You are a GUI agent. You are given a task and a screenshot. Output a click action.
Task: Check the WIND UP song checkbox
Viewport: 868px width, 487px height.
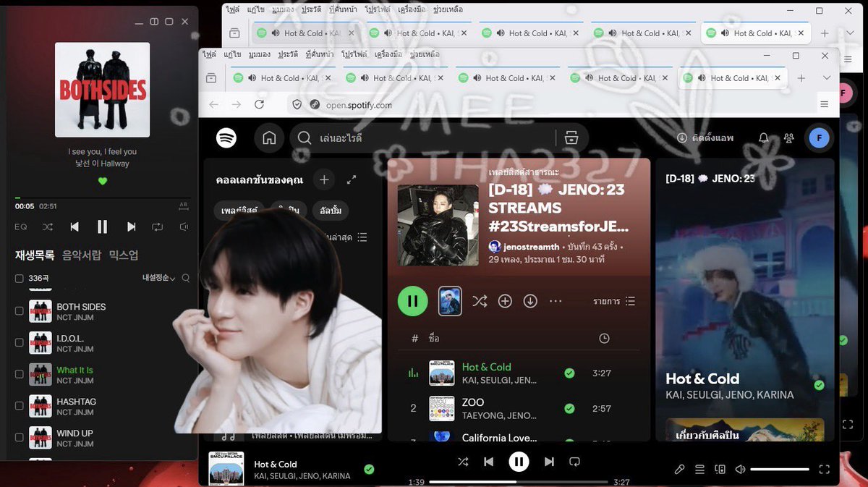tap(20, 438)
